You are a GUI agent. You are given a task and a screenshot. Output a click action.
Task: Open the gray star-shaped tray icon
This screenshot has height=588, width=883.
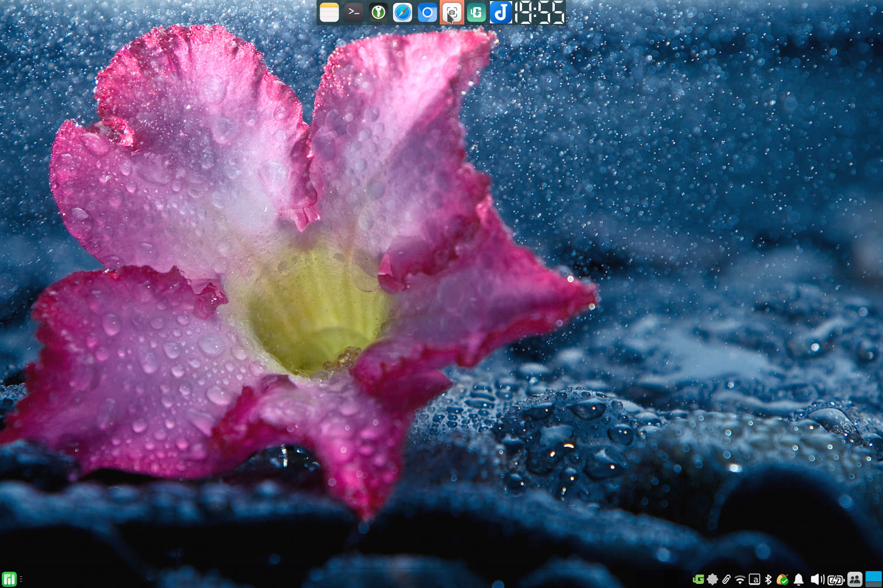[x=712, y=579]
